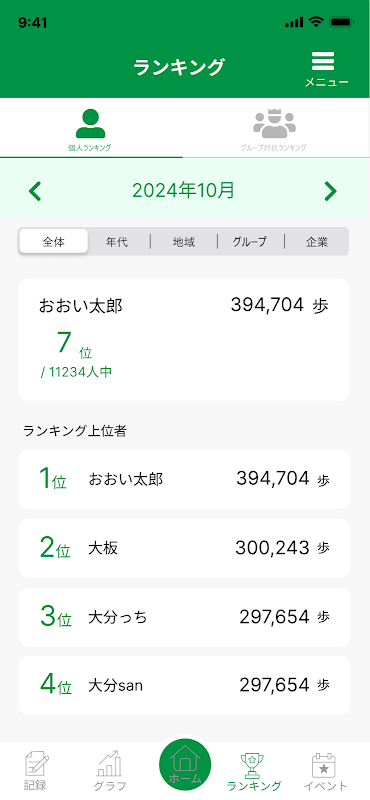The width and height of the screenshot is (370, 800).
Task: Open the hamburger メニュー icon
Action: click(323, 61)
